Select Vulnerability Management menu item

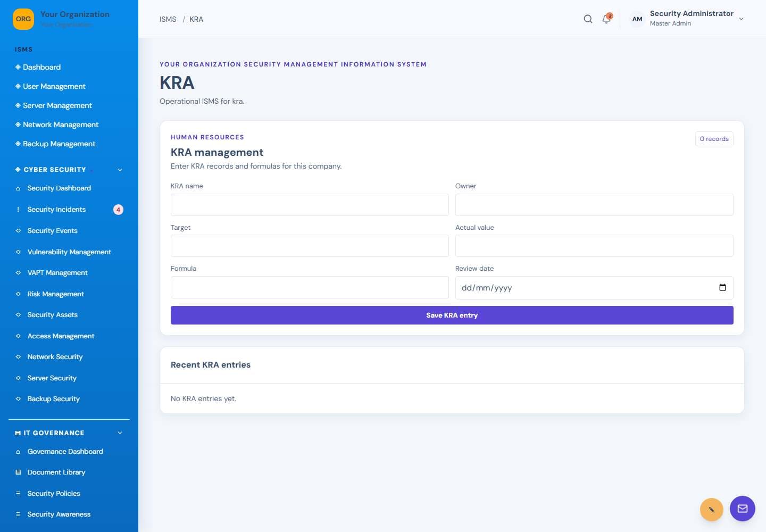tap(69, 252)
